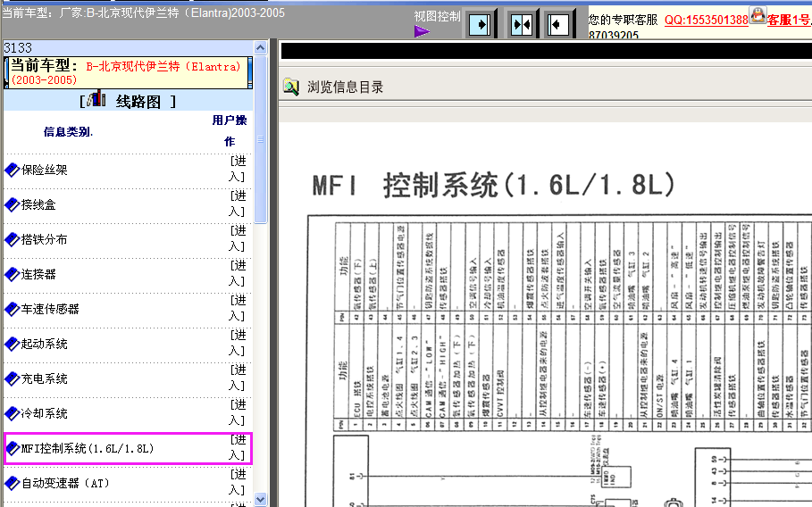
Task: Open the highlighted MFI控制系统(1.6L/1.8L) entry
Action: tap(88, 448)
